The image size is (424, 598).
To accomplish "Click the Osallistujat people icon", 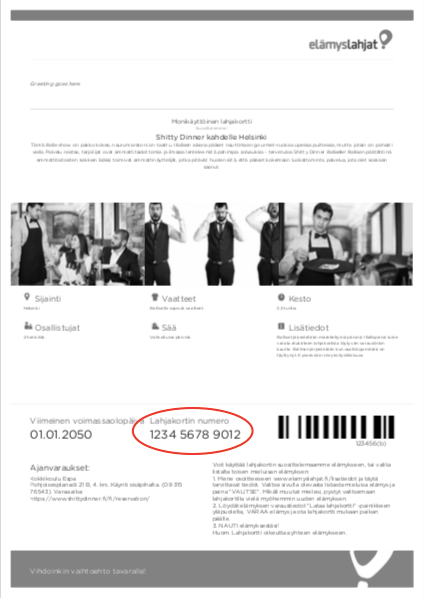I will click(28, 326).
